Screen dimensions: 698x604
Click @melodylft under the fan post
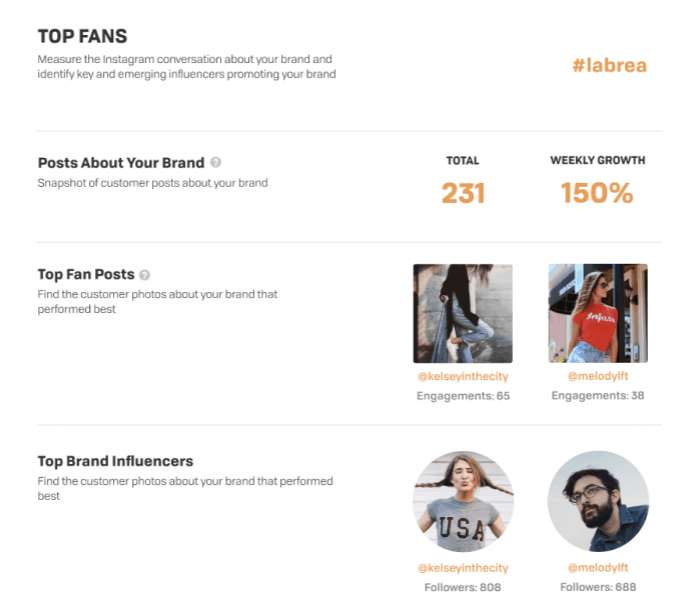[x=598, y=377]
